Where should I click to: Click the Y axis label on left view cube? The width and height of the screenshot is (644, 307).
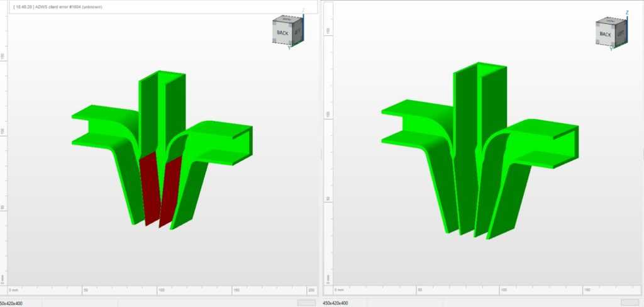point(289,48)
